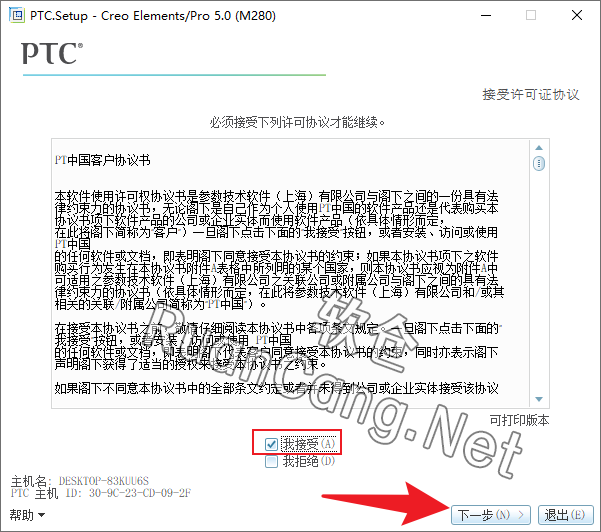Viewport: 601px width, 532px height.
Task: Click the PTC logo in the header
Action: pos(52,54)
